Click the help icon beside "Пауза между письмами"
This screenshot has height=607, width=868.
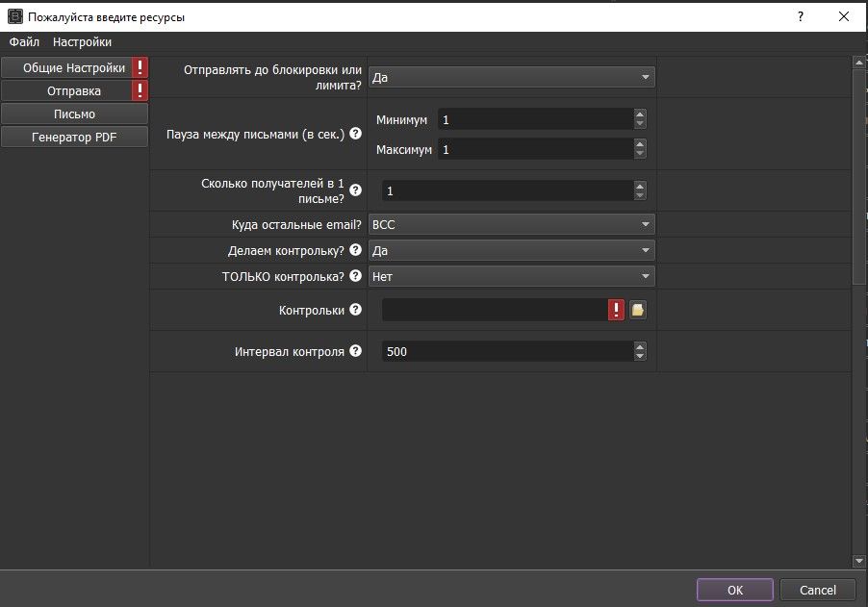click(356, 135)
